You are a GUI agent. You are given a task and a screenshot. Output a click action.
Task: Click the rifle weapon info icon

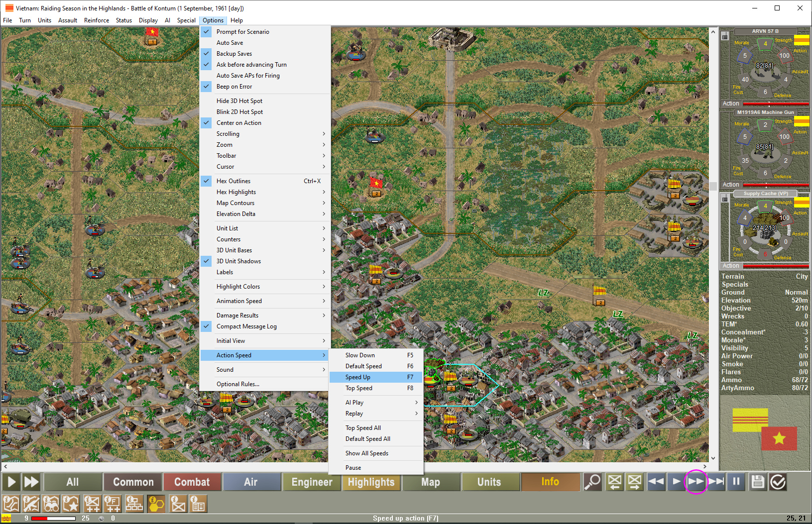pyautogui.click(x=31, y=504)
